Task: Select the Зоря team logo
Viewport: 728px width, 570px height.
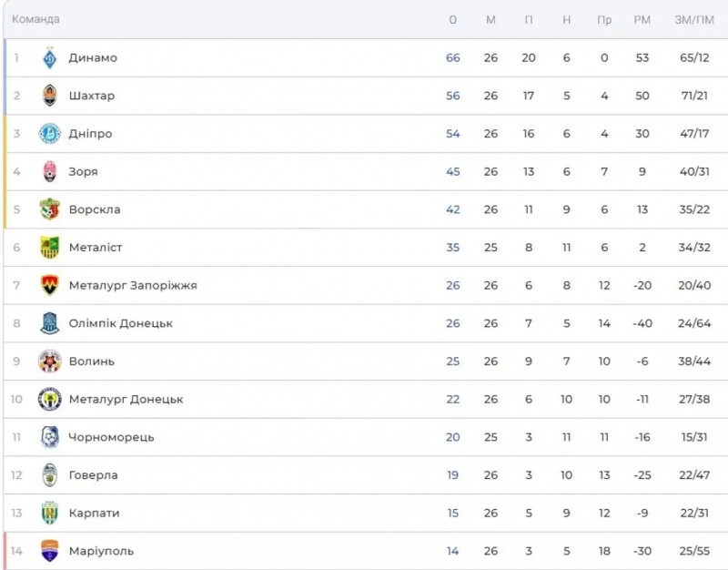Action: coord(50,171)
